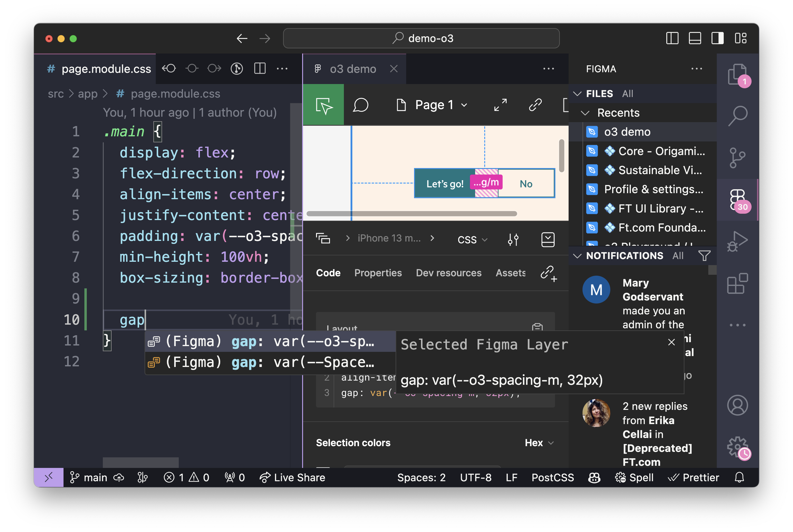
Task: Select the Figma move cursor tool
Action: [x=324, y=105]
